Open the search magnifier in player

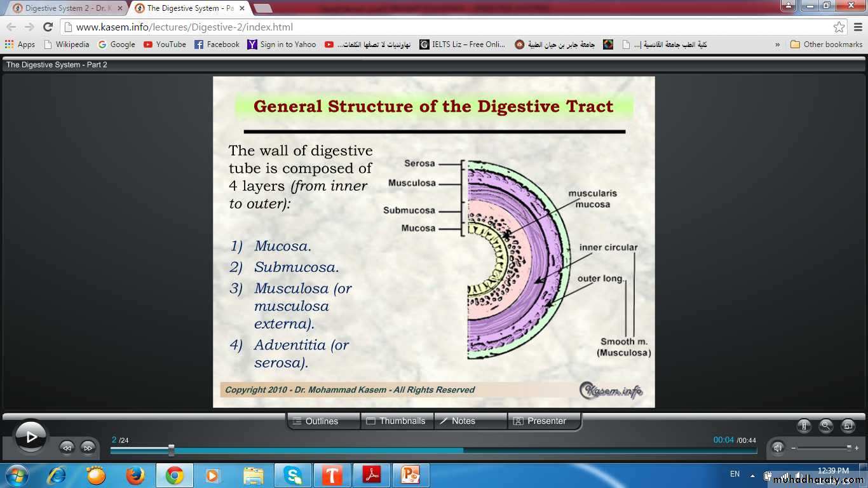point(826,426)
